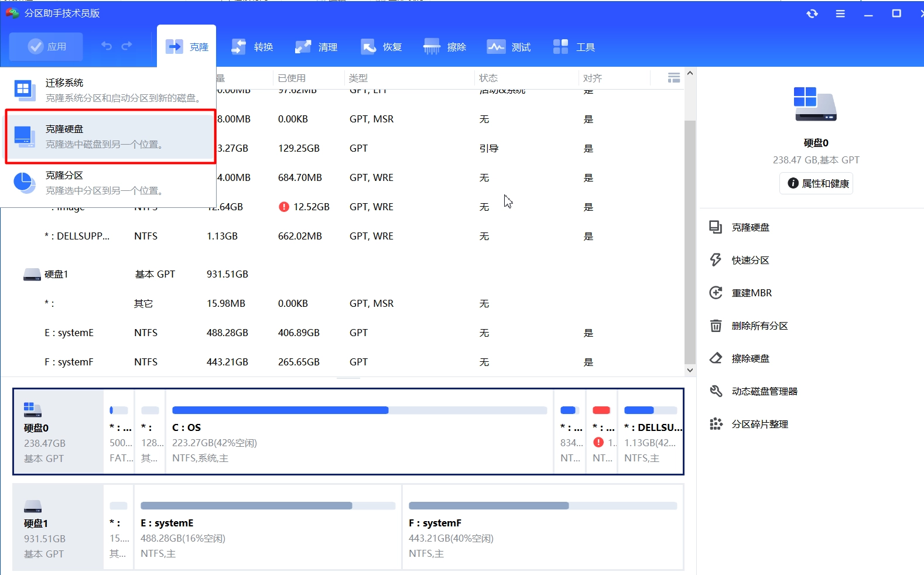Click the 状态 column header
924x575 pixels.
coord(488,78)
